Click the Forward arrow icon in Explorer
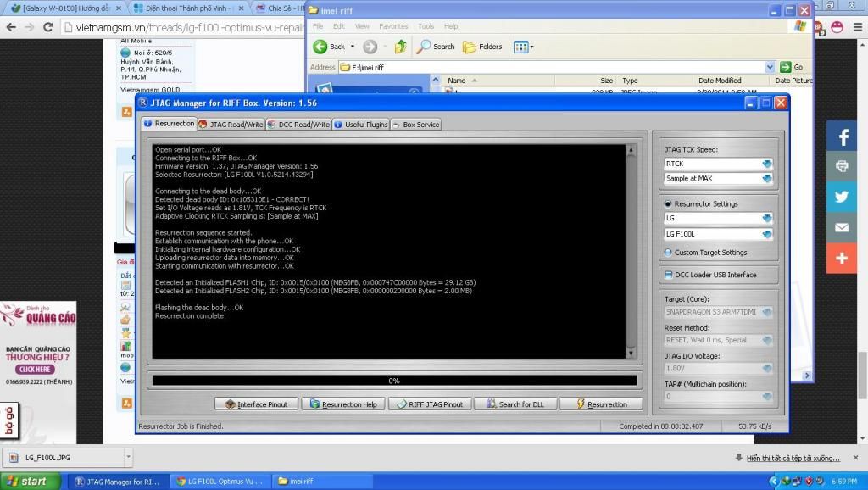Viewport: 868px width, 490px height. (x=370, y=47)
